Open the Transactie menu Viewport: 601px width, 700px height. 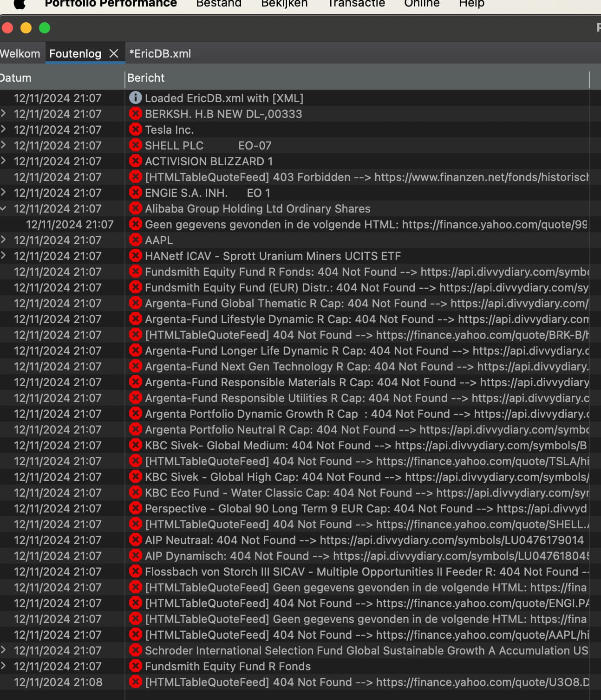pyautogui.click(x=356, y=4)
